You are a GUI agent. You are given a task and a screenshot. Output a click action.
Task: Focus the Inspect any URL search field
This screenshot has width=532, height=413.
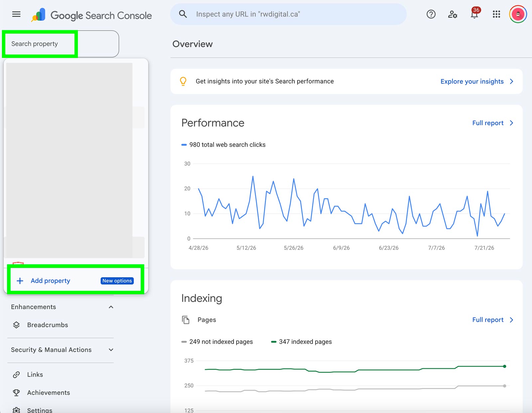click(x=288, y=14)
